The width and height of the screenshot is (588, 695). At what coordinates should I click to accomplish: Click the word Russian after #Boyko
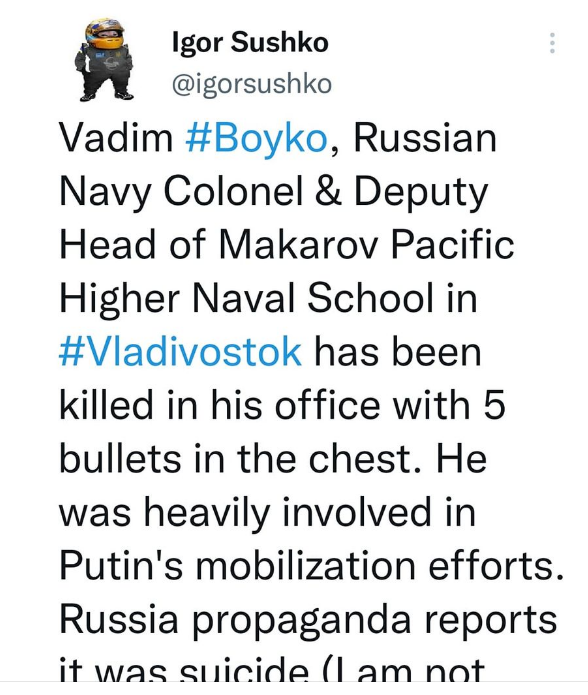[x=425, y=138]
